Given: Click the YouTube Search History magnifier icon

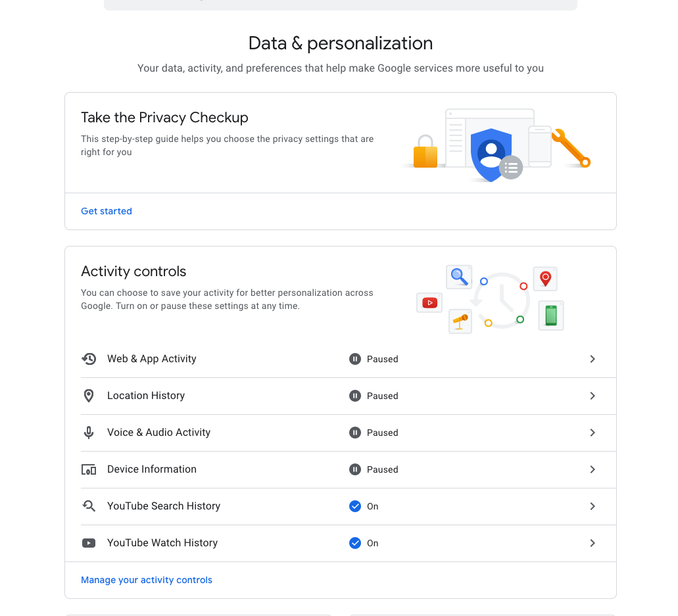Looking at the screenshot, I should pyautogui.click(x=89, y=506).
